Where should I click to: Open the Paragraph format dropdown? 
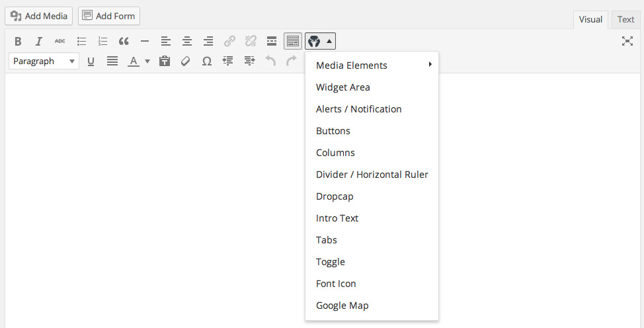(44, 61)
